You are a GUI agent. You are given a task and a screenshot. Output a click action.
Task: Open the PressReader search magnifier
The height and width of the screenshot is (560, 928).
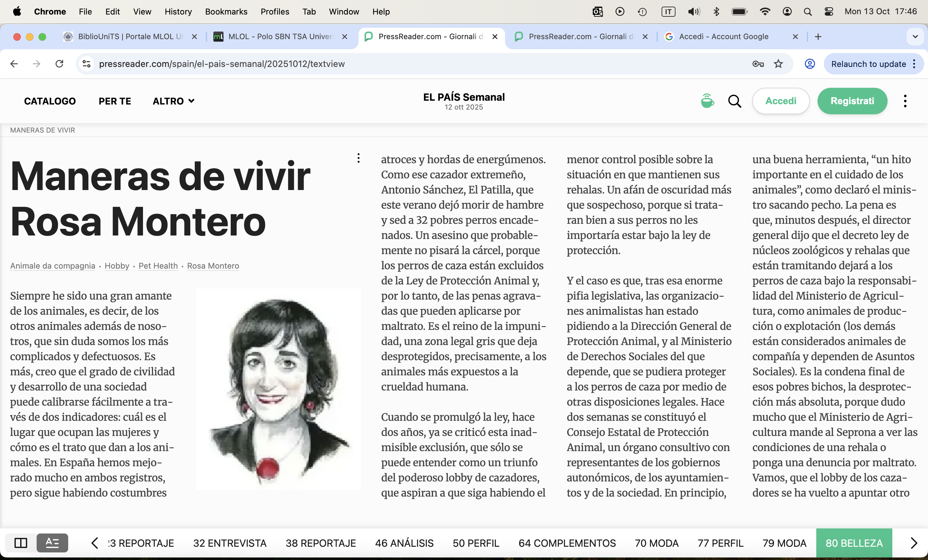[734, 101]
